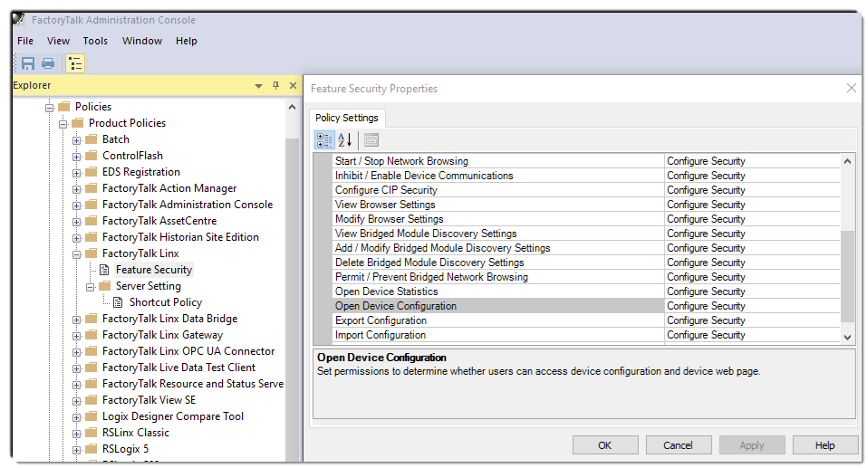Collapse the Policies tree node
This screenshot has height=468, width=868.
pos(50,108)
